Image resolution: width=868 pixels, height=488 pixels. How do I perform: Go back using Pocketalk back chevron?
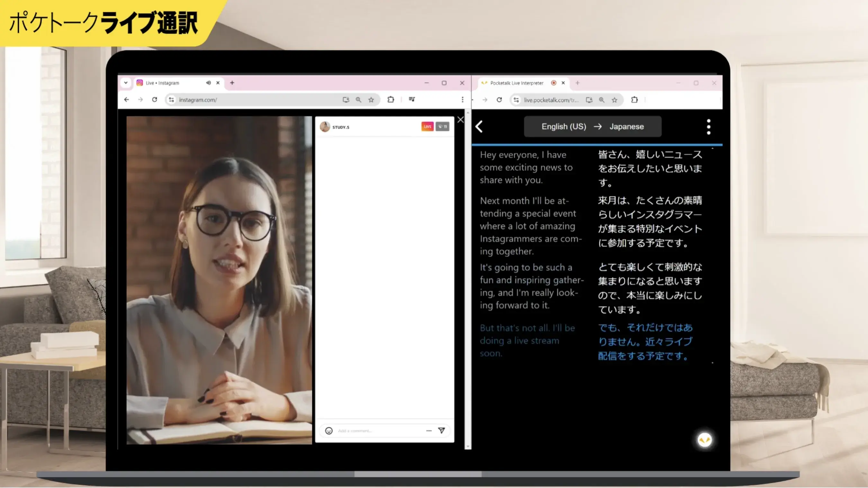[479, 127]
